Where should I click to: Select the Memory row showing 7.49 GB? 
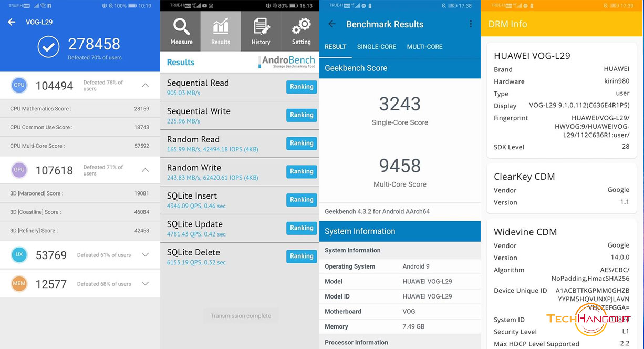[x=400, y=326]
